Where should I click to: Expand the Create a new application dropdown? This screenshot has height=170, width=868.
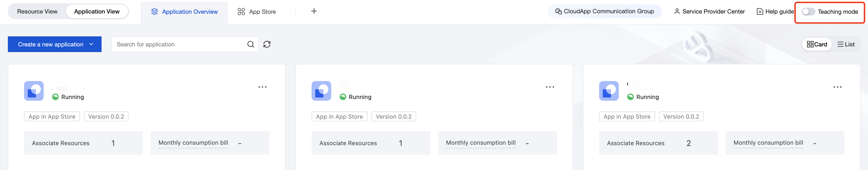click(x=91, y=44)
